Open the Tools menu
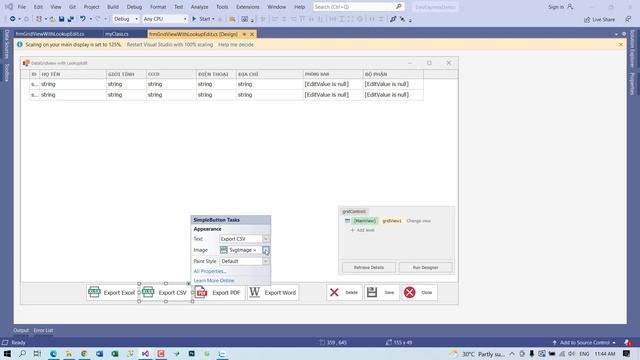 point(222,7)
